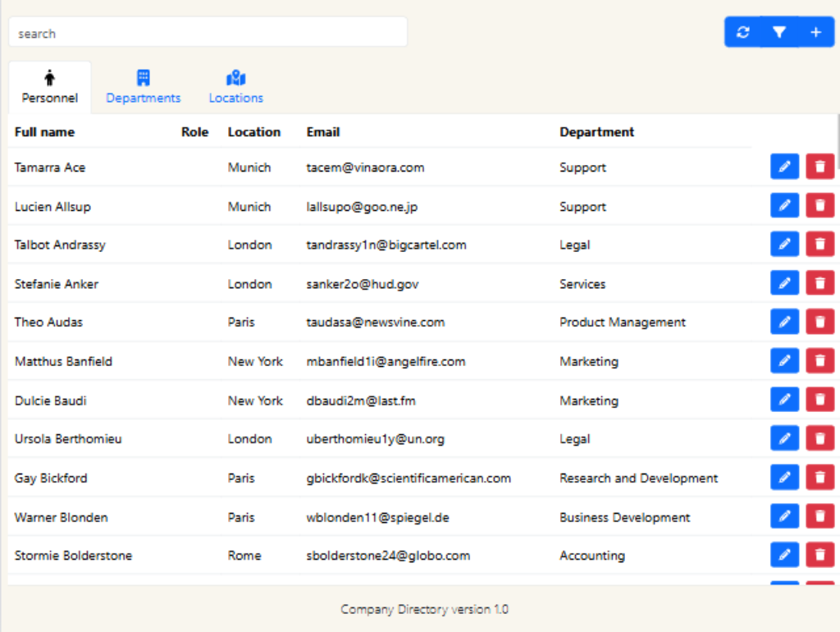
Task: Edit Gay Bickford's record
Action: [784, 477]
